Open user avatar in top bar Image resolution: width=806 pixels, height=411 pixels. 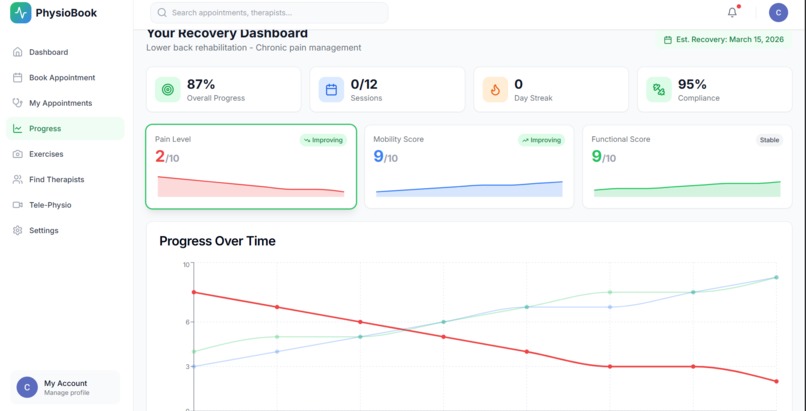[x=778, y=13]
